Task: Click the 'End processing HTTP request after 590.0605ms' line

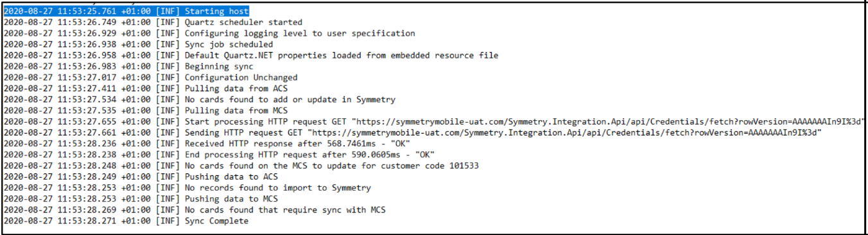Action: coord(219,155)
